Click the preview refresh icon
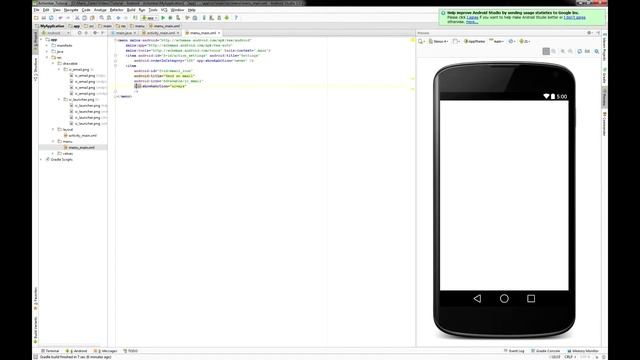 (x=580, y=51)
